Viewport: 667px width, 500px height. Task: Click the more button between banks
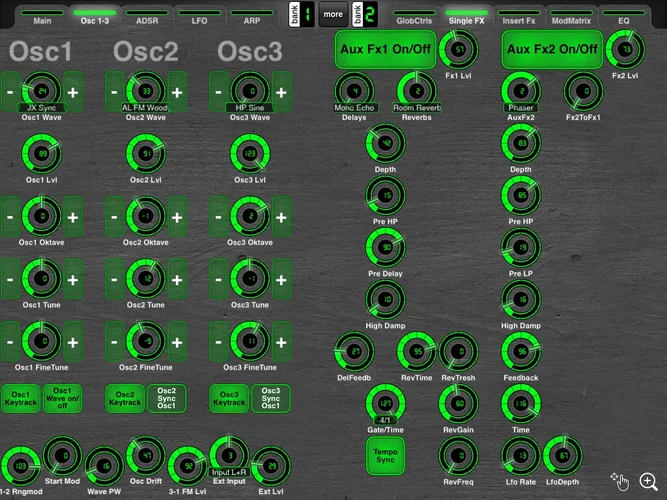[333, 14]
